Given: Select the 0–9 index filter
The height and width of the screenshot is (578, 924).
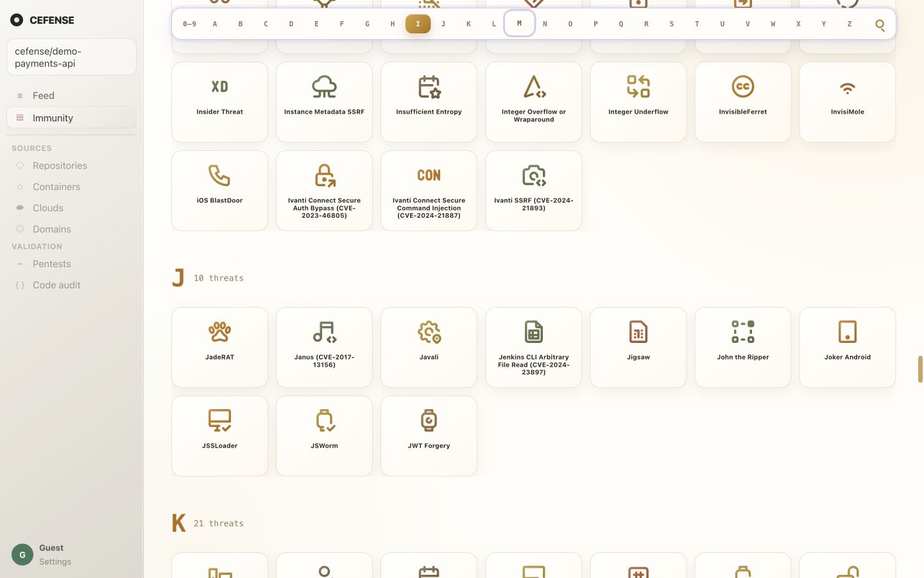Looking at the screenshot, I should click(x=189, y=24).
